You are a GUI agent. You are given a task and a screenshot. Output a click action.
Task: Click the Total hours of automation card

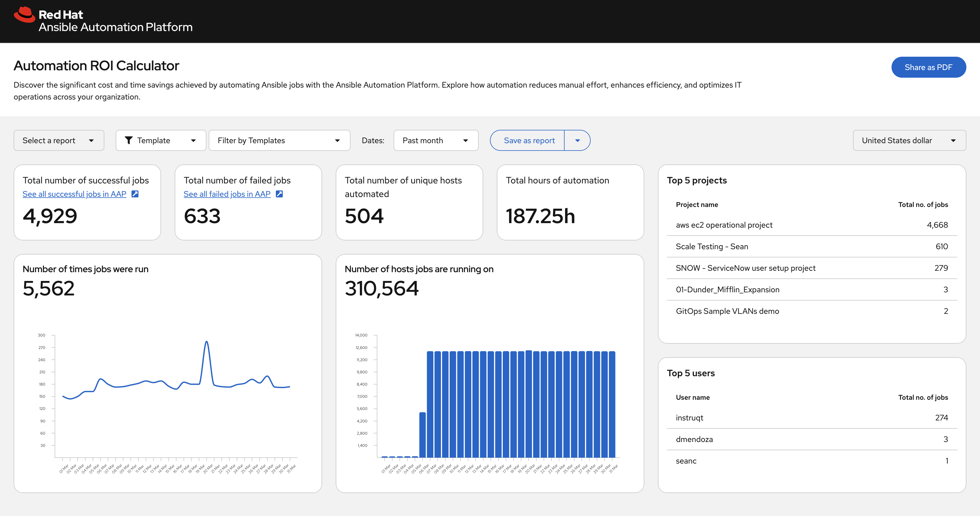pyautogui.click(x=570, y=202)
